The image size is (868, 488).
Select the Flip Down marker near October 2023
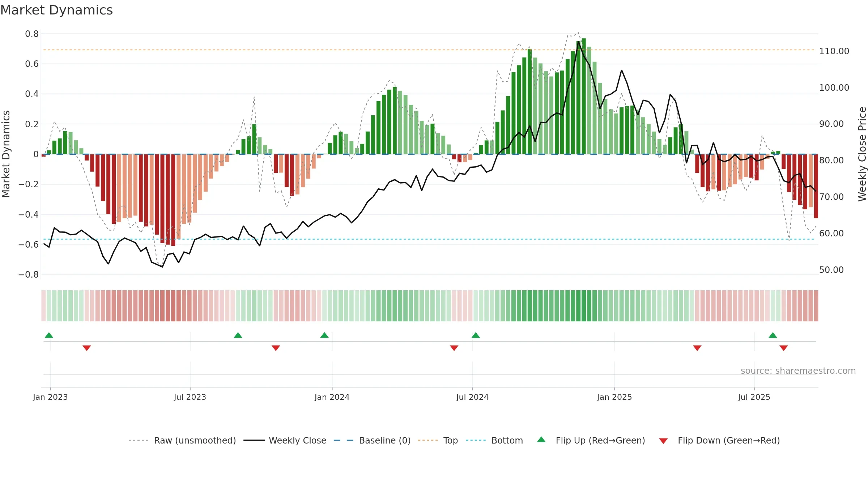tap(276, 348)
